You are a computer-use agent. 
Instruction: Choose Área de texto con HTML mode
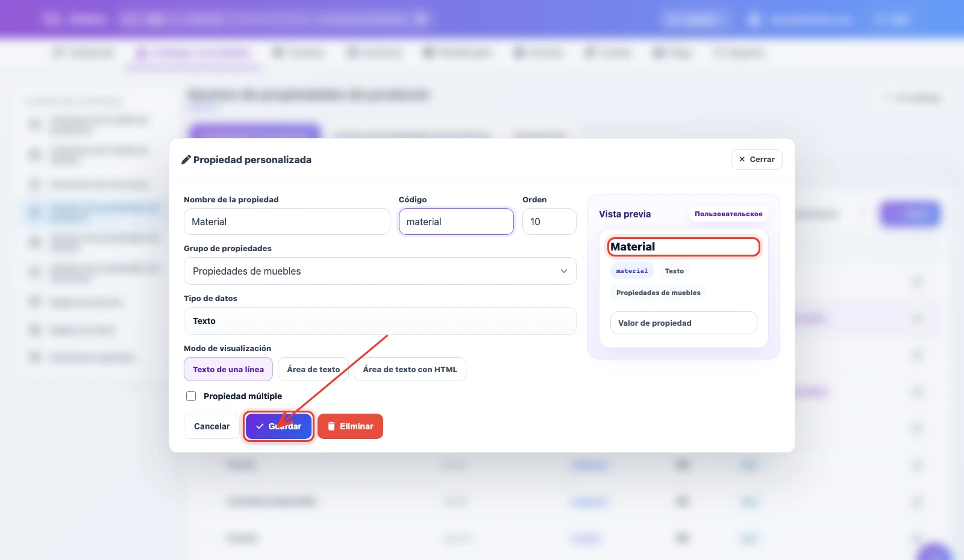tap(410, 369)
